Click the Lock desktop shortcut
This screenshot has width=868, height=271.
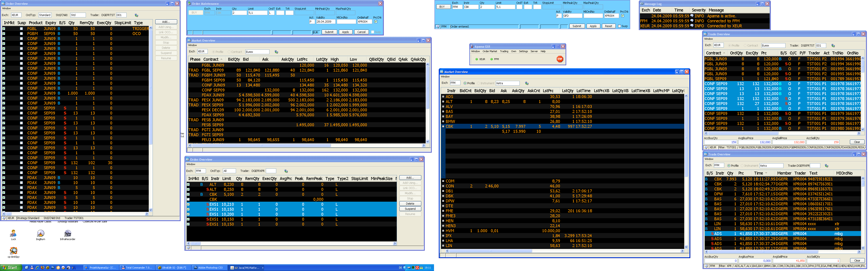[14, 234]
